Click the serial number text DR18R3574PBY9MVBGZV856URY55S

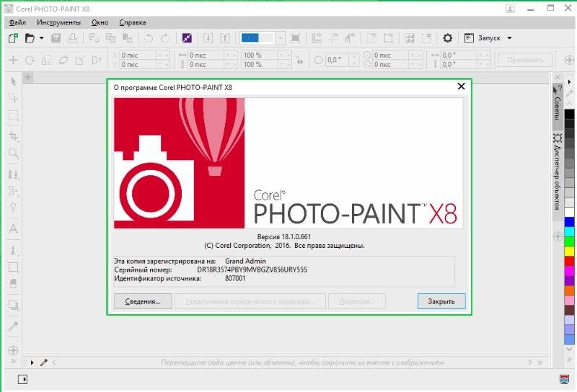[252, 269]
